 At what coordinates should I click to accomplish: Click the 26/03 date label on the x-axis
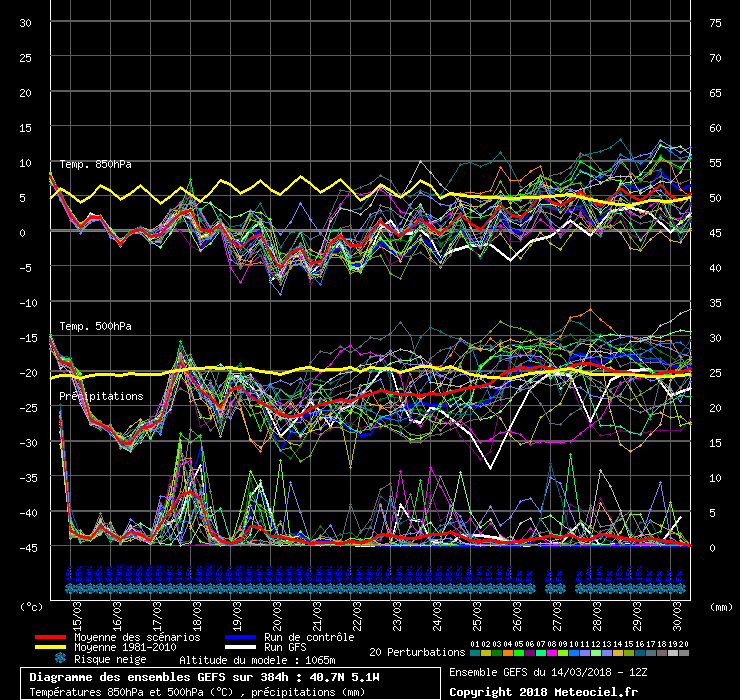518,616
